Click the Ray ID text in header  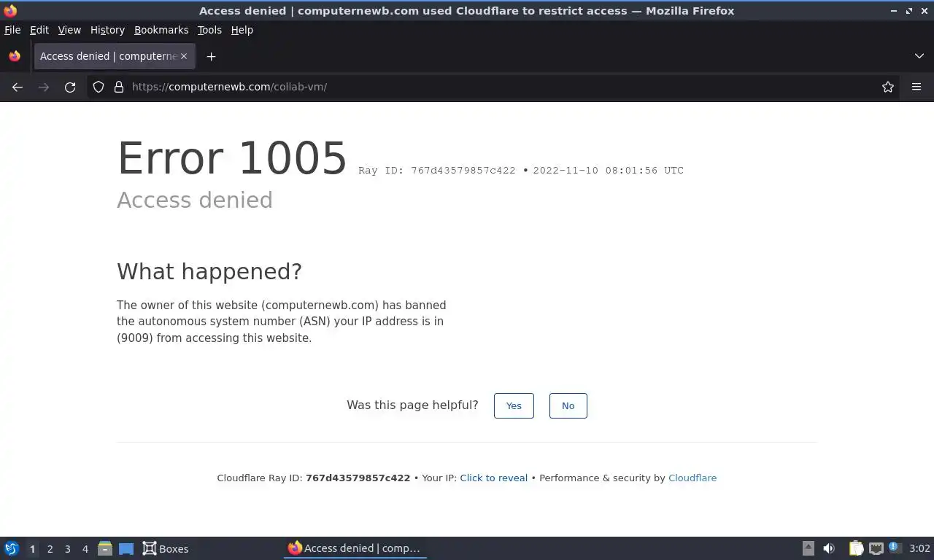click(x=437, y=171)
